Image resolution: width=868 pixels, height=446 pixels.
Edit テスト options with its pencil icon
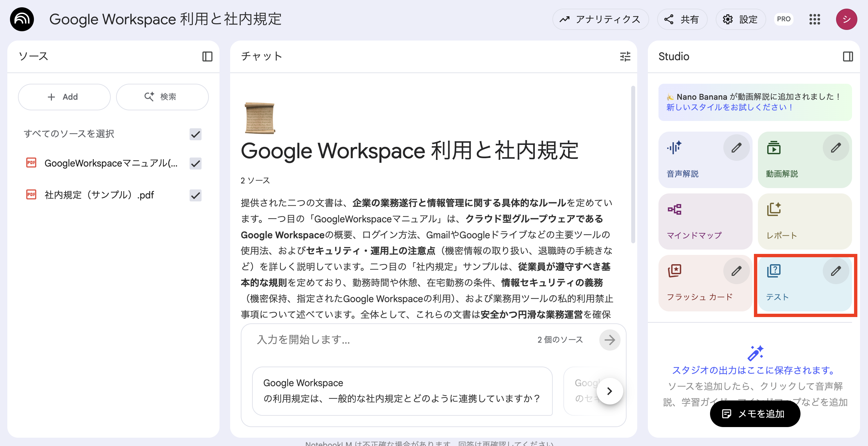tap(836, 271)
